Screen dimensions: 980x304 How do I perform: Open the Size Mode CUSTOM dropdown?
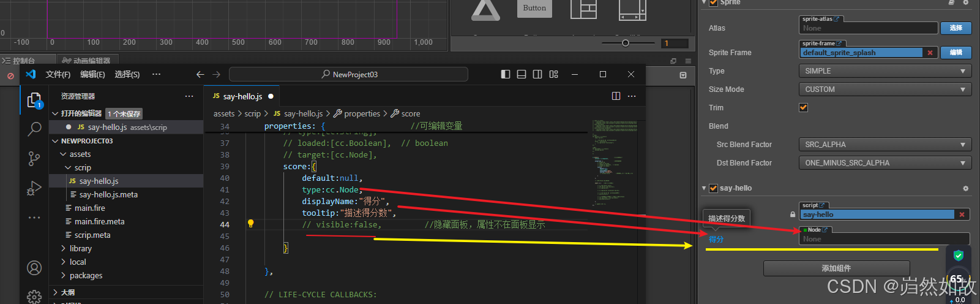[x=885, y=89]
